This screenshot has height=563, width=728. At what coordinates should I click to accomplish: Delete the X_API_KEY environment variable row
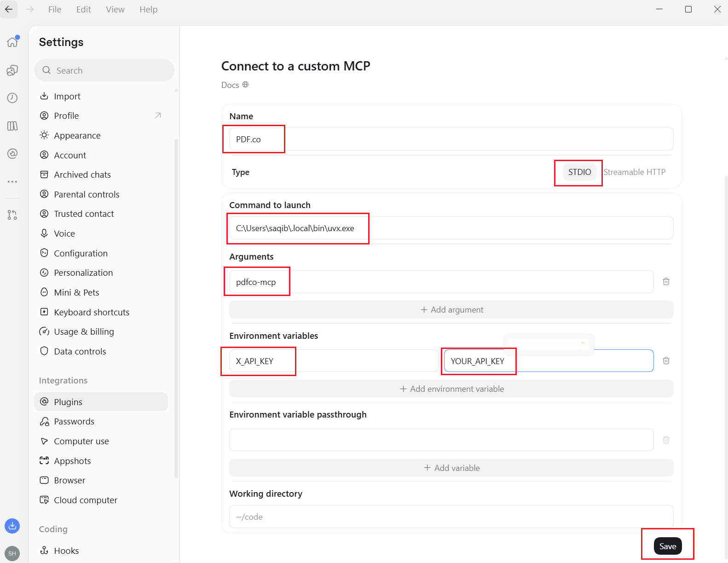tap(666, 360)
